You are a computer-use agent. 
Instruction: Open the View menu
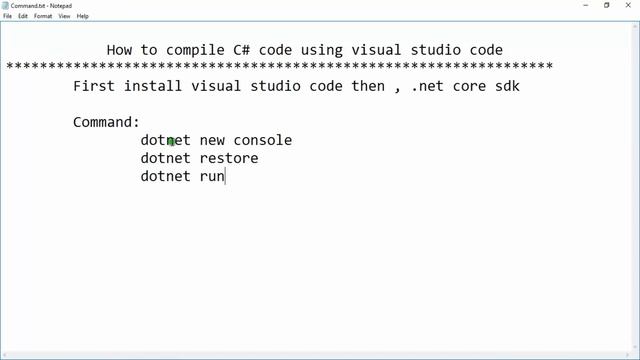point(64,16)
